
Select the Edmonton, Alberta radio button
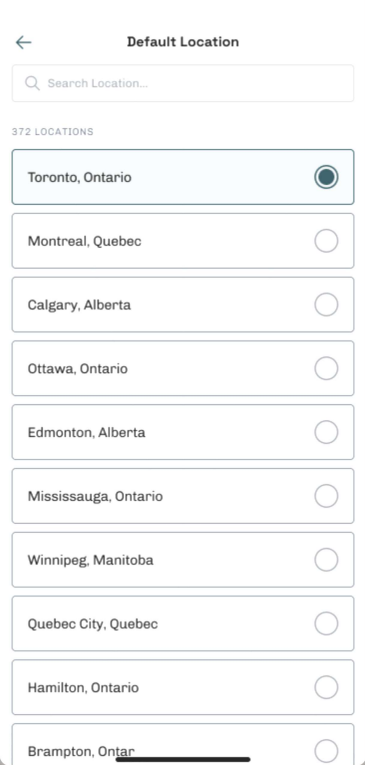point(326,432)
